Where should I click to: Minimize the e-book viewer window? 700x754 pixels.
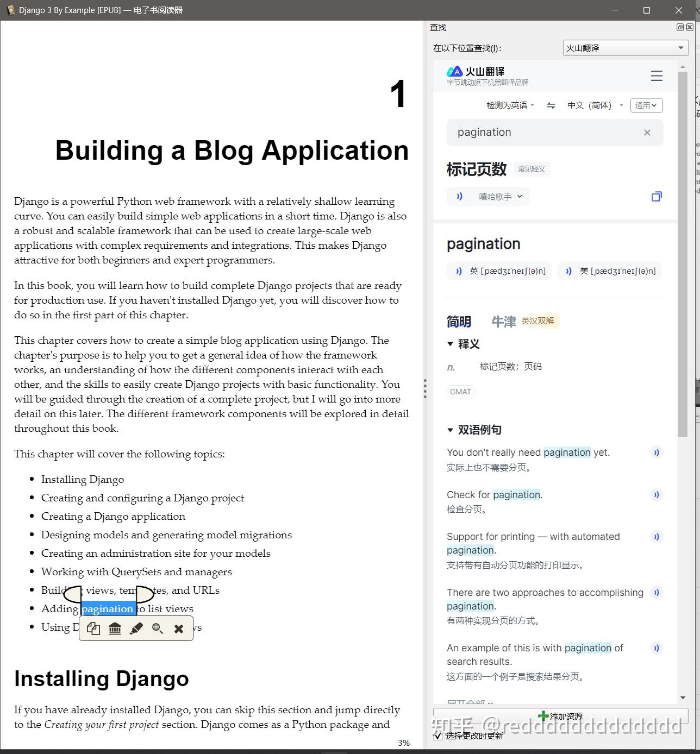(x=615, y=10)
